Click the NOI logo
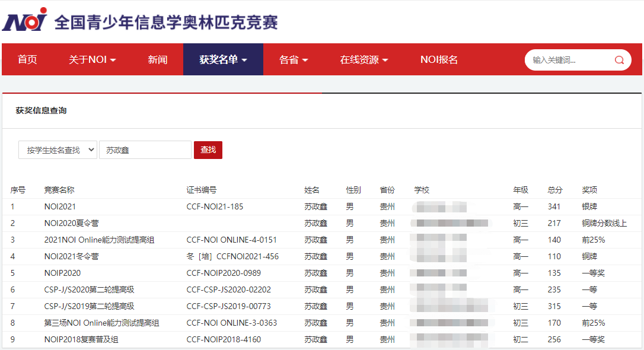Image resolution: width=644 pixels, height=350 pixels. 25,20
